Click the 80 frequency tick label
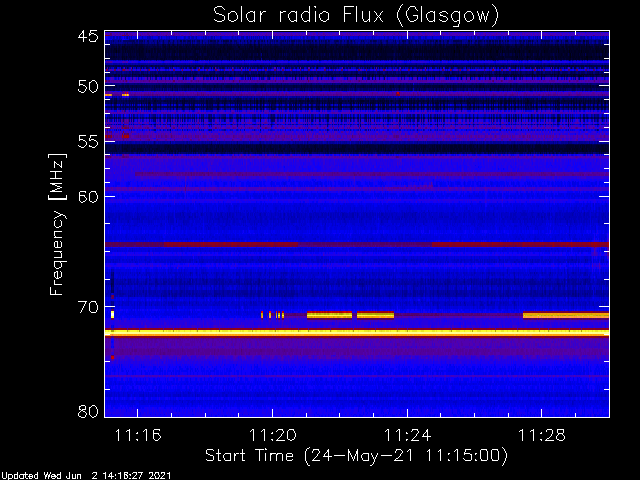Viewport: 640px width, 480px height. 88,411
